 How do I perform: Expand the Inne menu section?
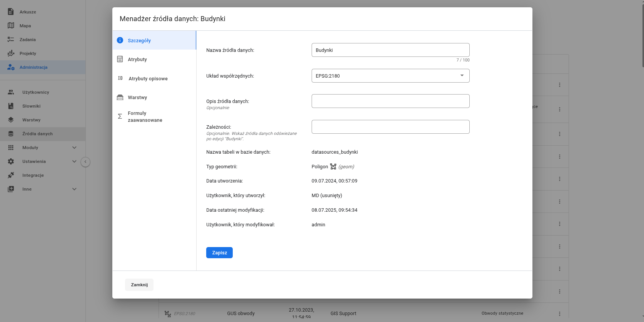click(x=74, y=189)
